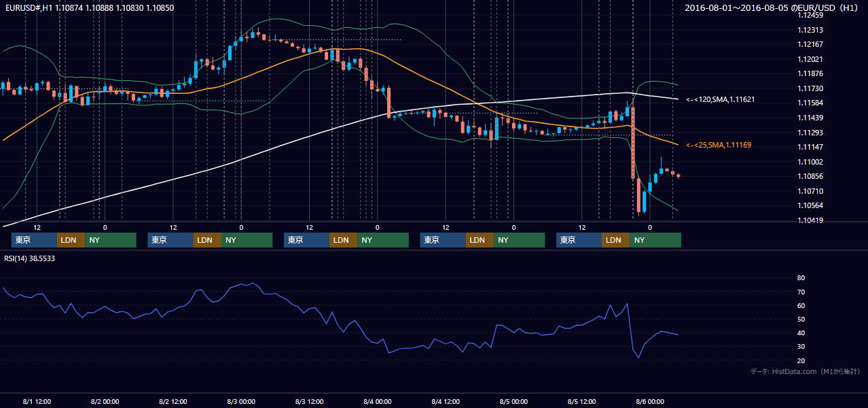Click the 8/2 12:00 date label
This screenshot has height=408, width=868.
click(x=173, y=401)
